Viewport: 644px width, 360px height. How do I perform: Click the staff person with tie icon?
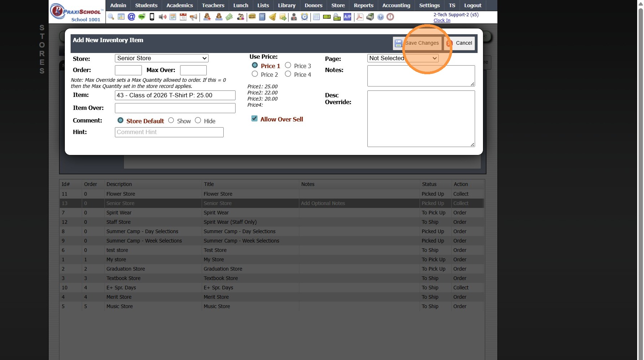click(294, 17)
